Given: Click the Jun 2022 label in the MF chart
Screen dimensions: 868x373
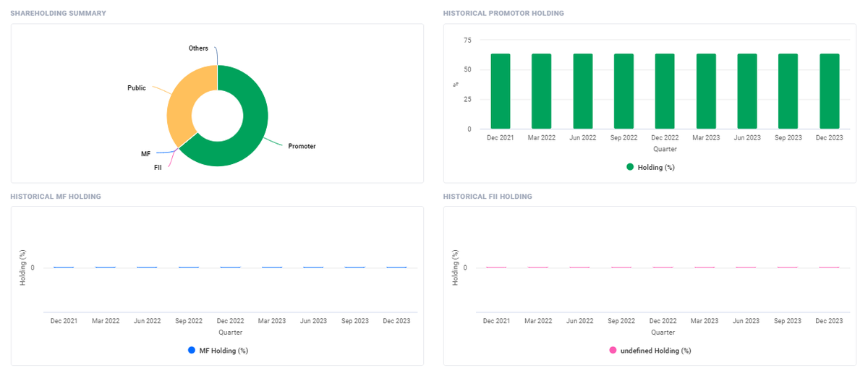Looking at the screenshot, I should tap(148, 321).
